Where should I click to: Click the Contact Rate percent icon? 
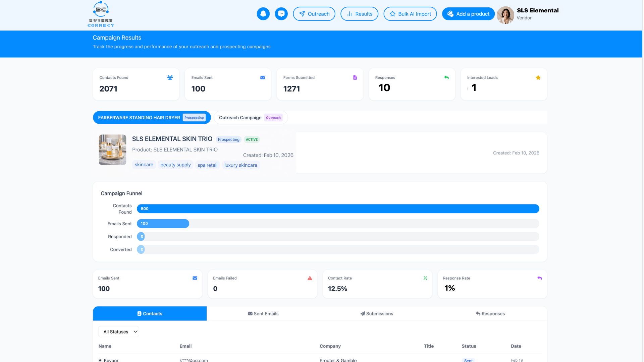[x=425, y=278]
